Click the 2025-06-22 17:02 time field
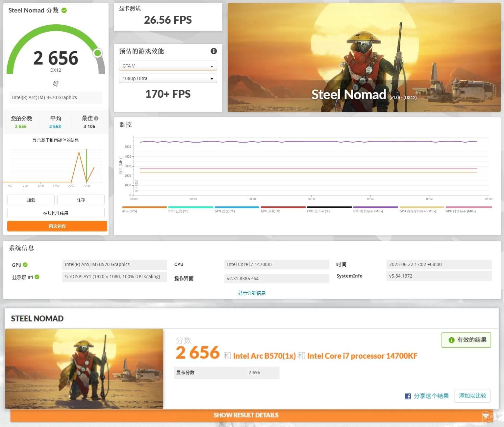The image size is (504, 427). 439,264
